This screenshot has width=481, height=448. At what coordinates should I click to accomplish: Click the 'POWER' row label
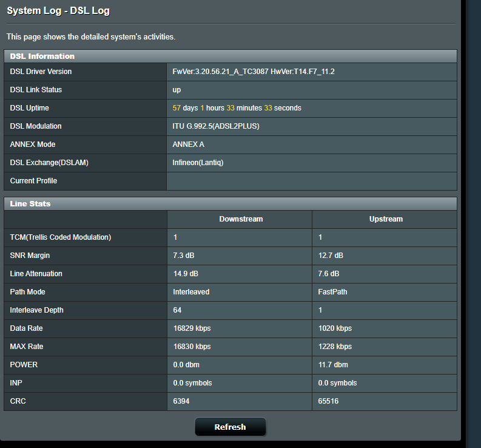[24, 365]
